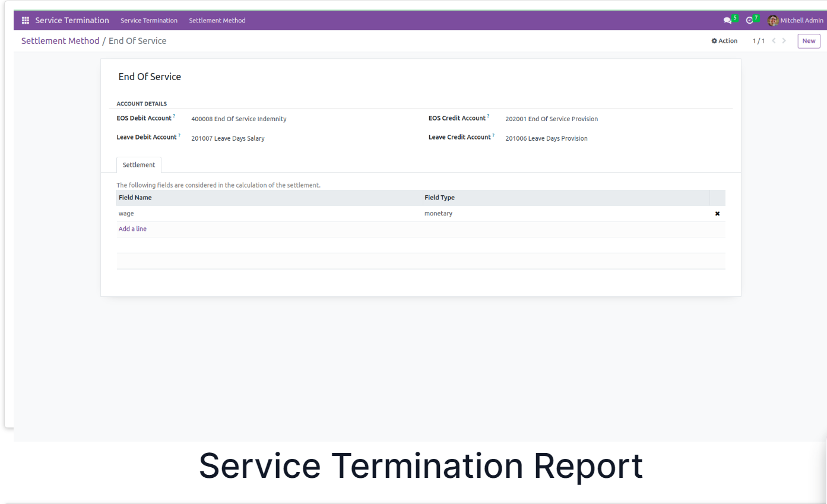Go back via Settlement Method breadcrumb

tap(61, 41)
